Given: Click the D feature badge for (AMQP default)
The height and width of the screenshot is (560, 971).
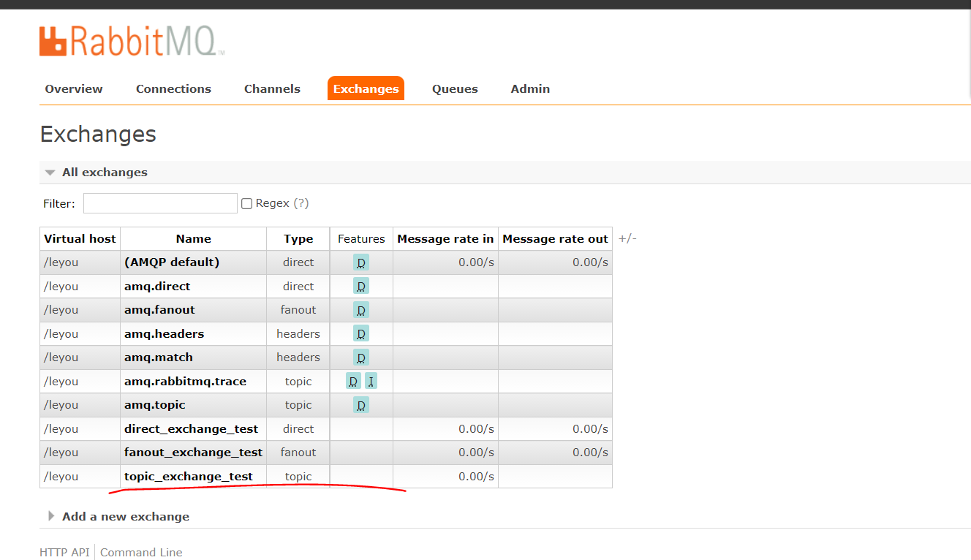Looking at the screenshot, I should click(361, 262).
